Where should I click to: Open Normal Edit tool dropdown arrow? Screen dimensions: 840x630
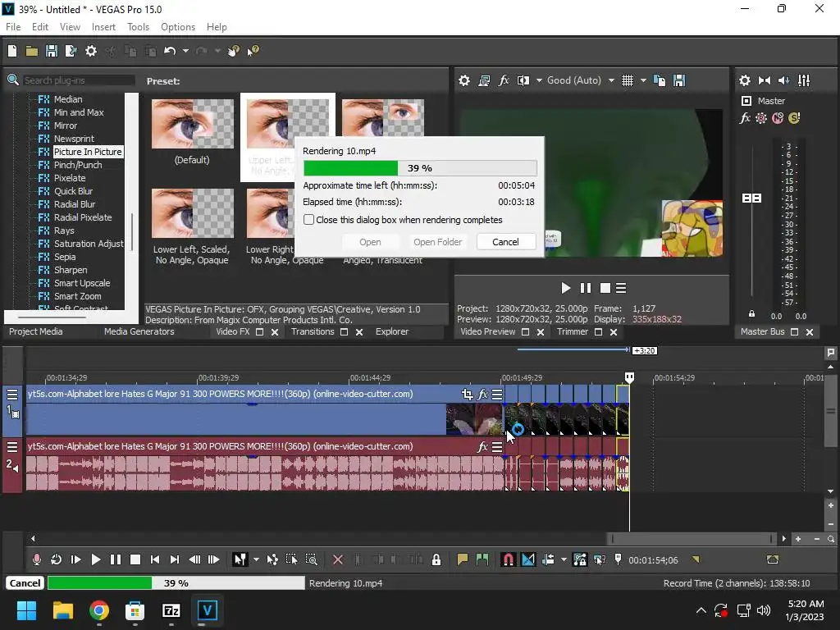click(x=256, y=559)
